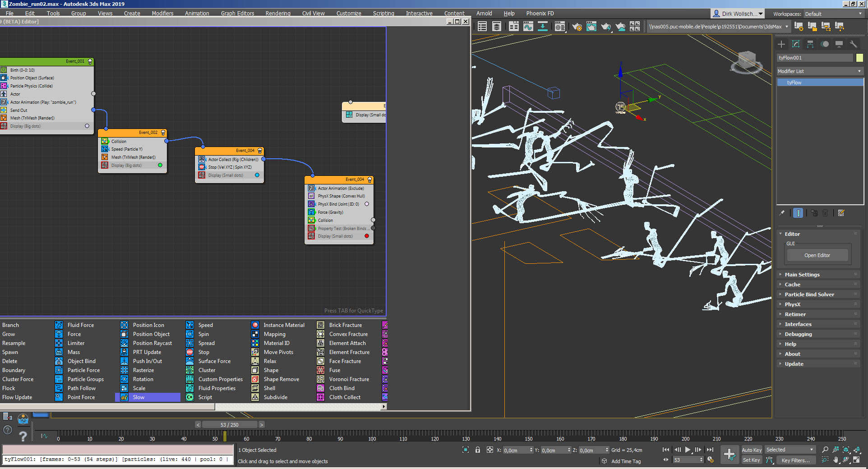This screenshot has height=469, width=868.
Task: Switch to the Motion command panel tab
Action: (x=825, y=44)
